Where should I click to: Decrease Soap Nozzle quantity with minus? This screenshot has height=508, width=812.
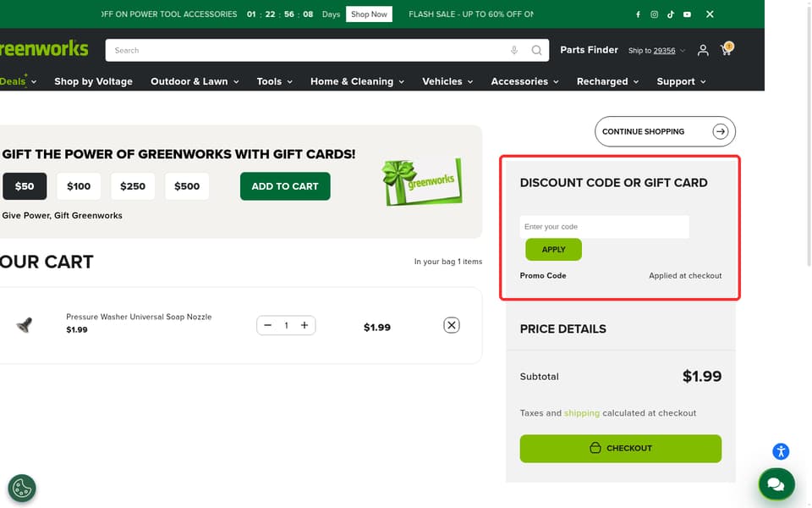(x=268, y=325)
